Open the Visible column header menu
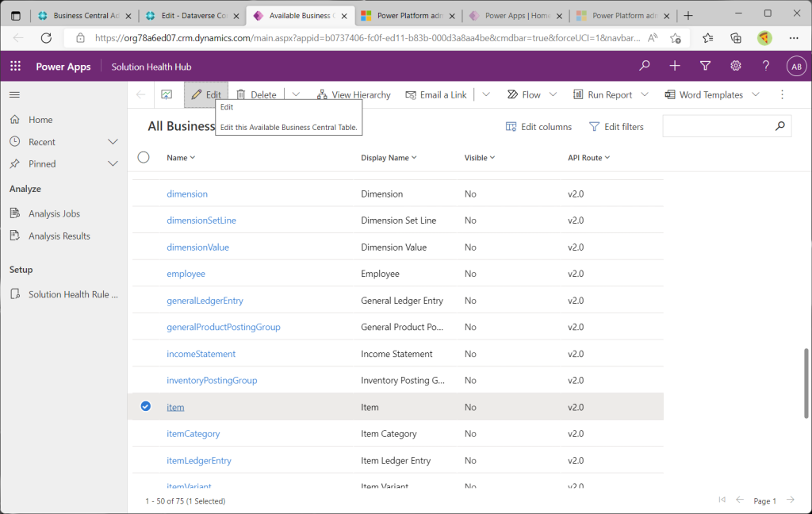 pos(480,158)
